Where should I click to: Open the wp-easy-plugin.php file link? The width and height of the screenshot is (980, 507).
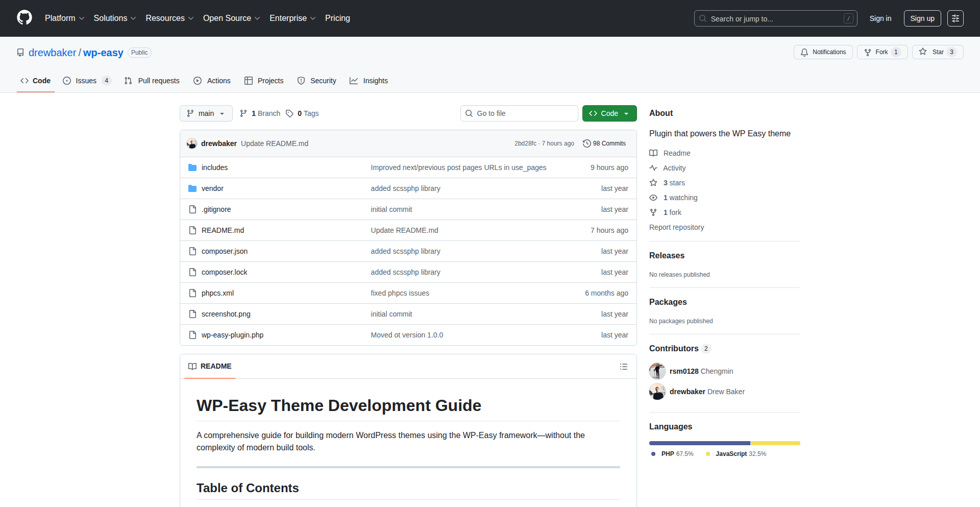point(232,335)
